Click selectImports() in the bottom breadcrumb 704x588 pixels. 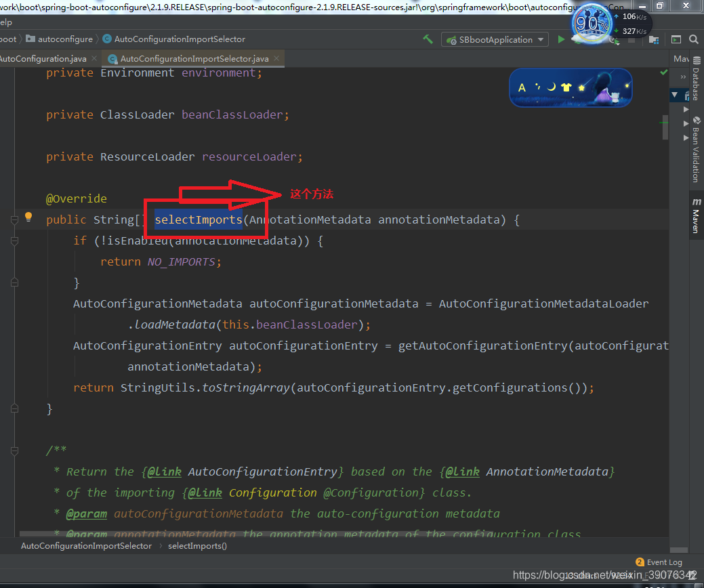coord(197,546)
